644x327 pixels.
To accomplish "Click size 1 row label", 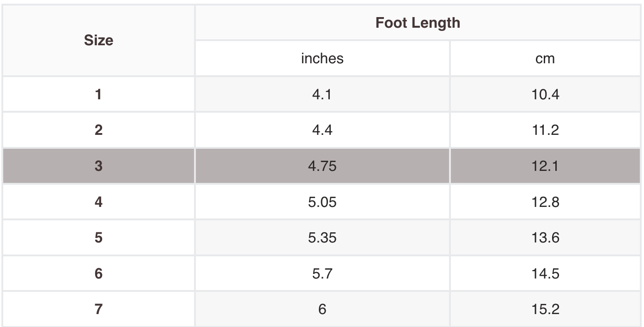I will [98, 94].
